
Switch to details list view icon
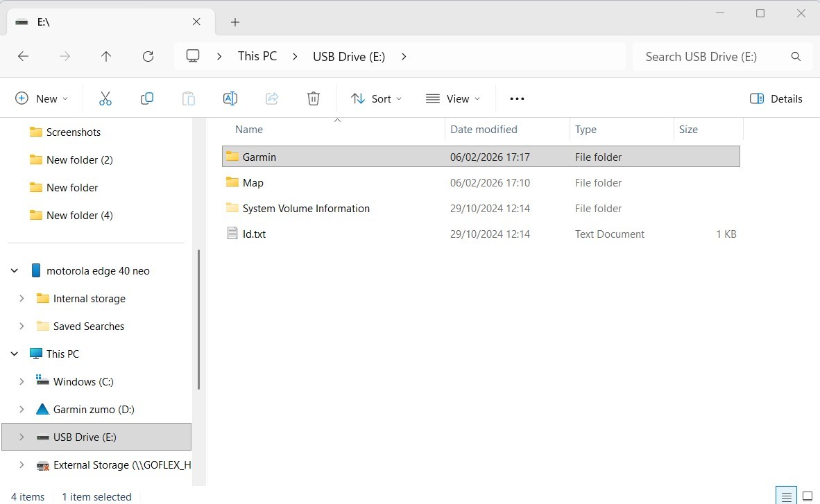coord(786,496)
